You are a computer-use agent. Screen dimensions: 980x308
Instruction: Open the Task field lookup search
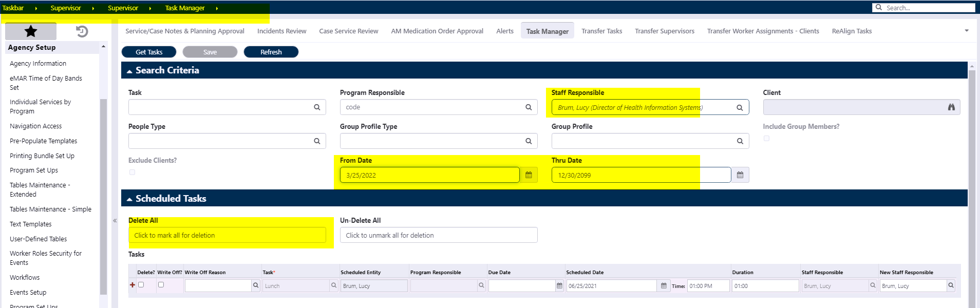[317, 107]
